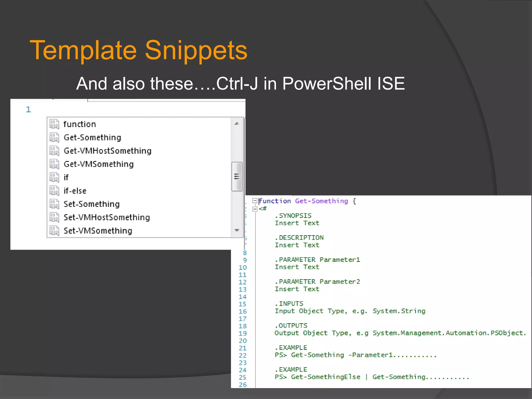Click 'PS> Get-SomethingElse | Get-Something' line
The image size is (532, 399).
coord(372,377)
